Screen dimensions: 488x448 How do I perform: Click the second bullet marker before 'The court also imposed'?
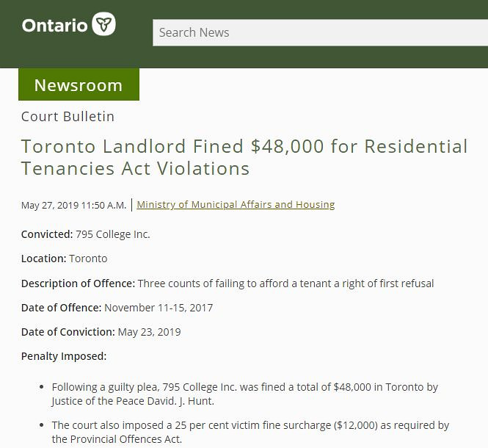coord(42,425)
